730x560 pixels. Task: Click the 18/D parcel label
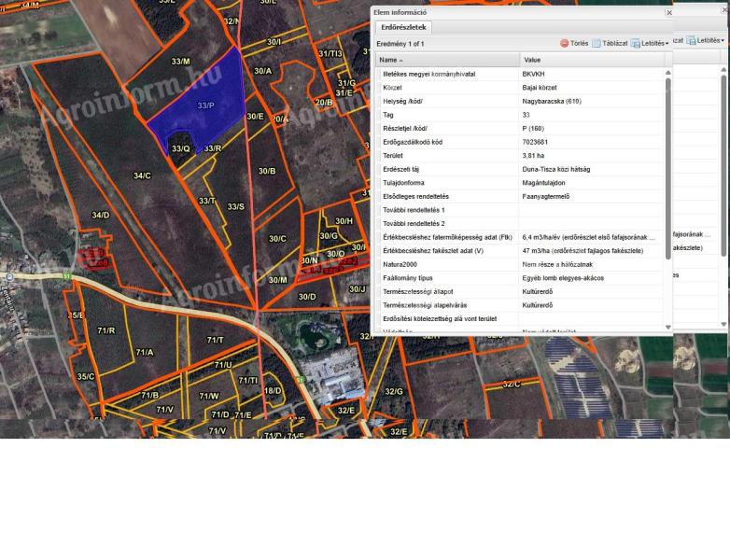(273, 390)
